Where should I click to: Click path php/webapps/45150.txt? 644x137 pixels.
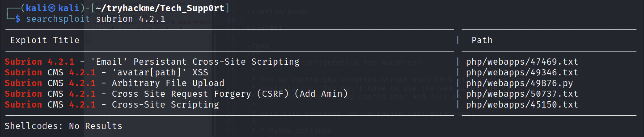click(522, 105)
